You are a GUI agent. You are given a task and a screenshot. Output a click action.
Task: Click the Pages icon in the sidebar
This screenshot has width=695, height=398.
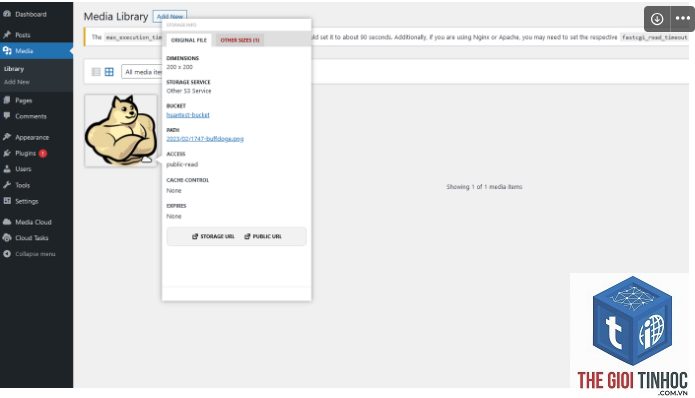point(7,100)
